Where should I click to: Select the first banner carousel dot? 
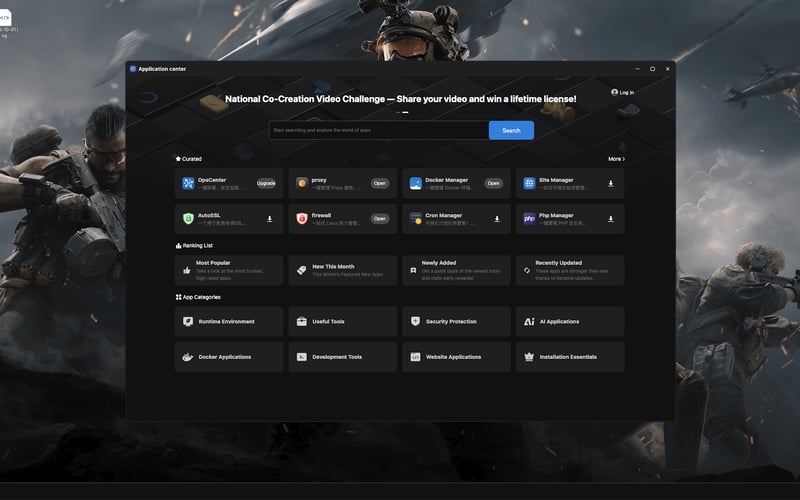click(398, 112)
